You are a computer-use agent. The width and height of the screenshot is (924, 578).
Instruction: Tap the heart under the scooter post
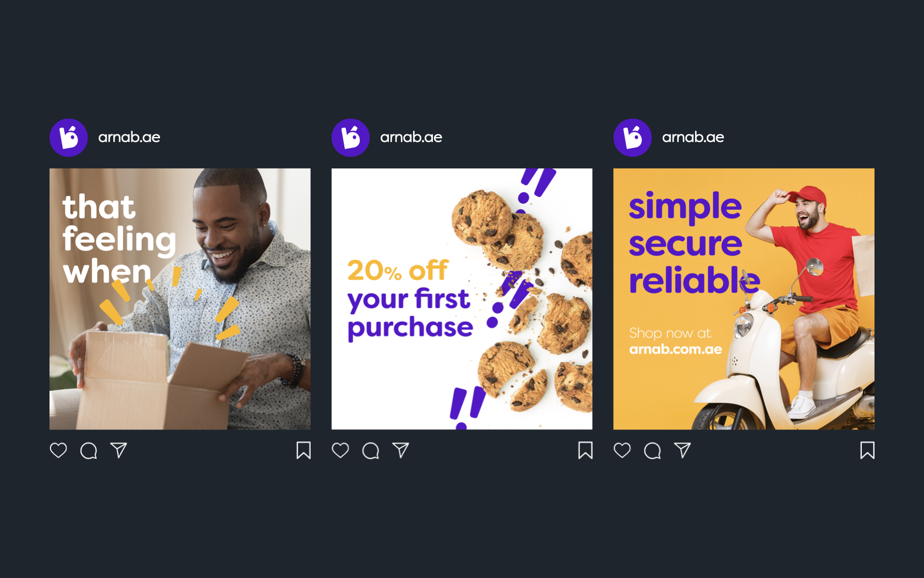[x=622, y=450]
